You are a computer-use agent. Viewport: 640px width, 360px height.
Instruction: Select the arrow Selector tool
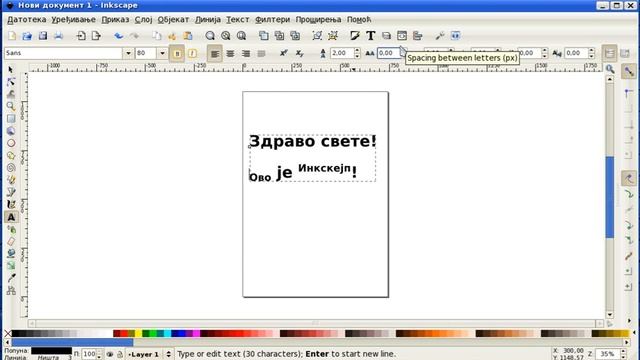11,70
